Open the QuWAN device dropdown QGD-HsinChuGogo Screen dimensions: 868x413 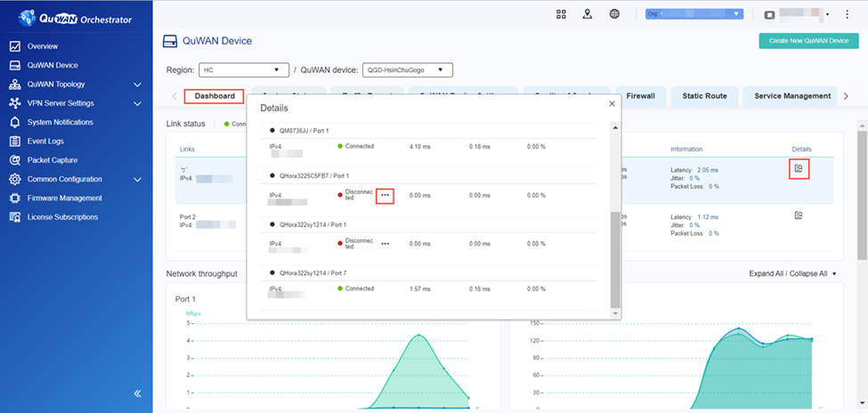[x=408, y=69]
